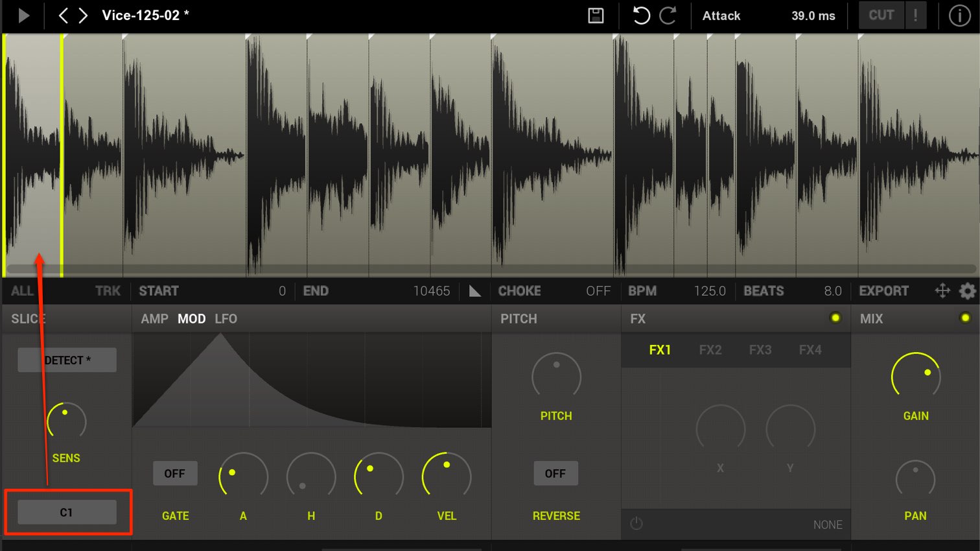Screen dimensions: 980x551
Task: Click the CUT button
Action: pos(881,15)
